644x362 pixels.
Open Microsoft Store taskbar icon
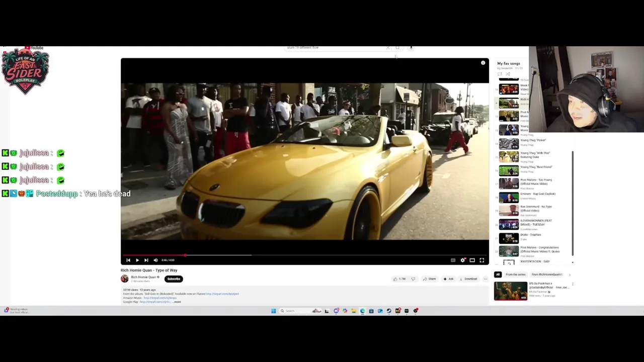pos(371,311)
